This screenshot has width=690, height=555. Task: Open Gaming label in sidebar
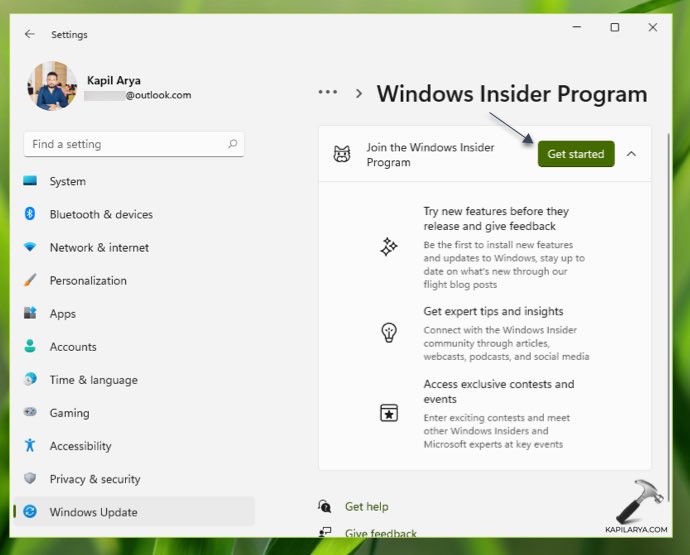pyautogui.click(x=70, y=413)
